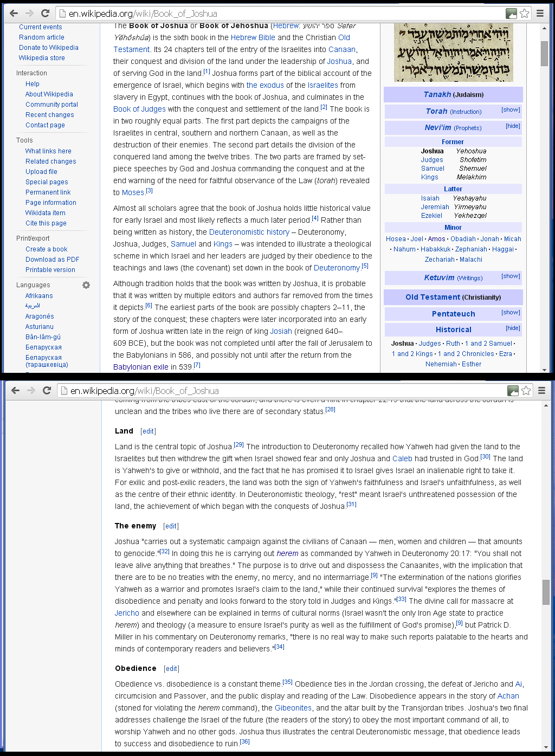Open Languages settings gear icon

pyautogui.click(x=86, y=285)
